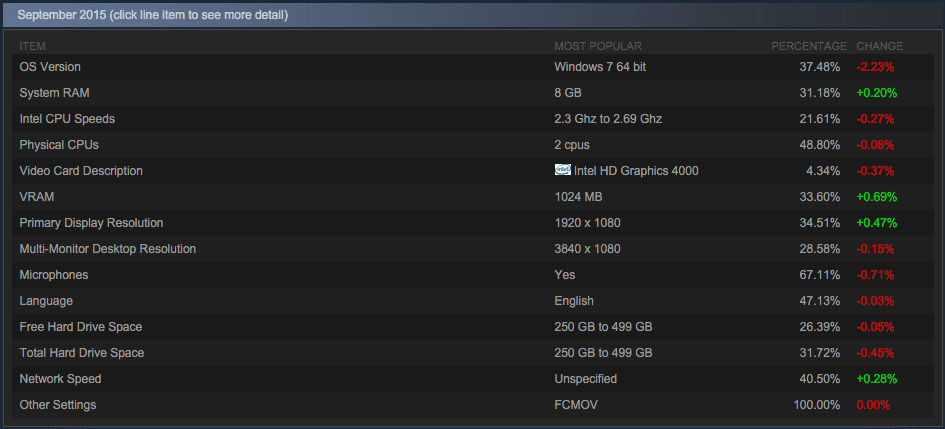The image size is (945, 429).
Task: Open the Physical CPUs detail row
Action: click(59, 145)
